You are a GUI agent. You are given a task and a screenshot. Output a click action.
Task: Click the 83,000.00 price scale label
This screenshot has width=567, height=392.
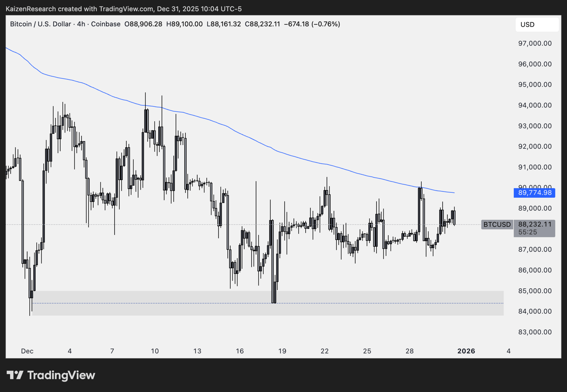coord(535,332)
